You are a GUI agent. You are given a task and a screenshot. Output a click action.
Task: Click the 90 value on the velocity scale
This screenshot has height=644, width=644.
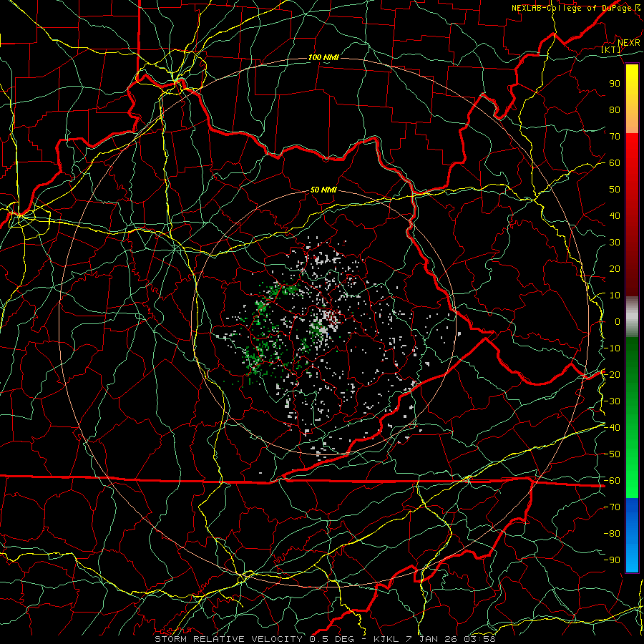615,84
